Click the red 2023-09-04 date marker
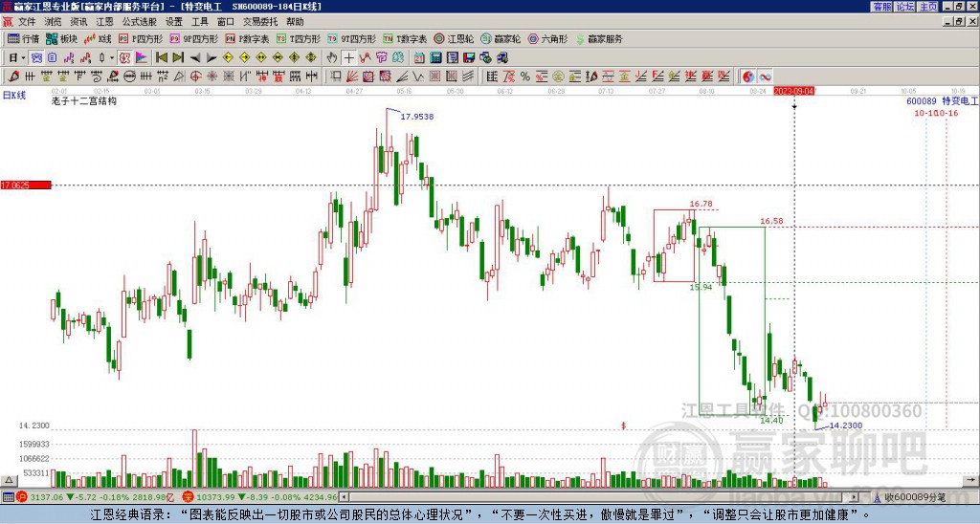This screenshot has height=524, width=980. coord(794,91)
